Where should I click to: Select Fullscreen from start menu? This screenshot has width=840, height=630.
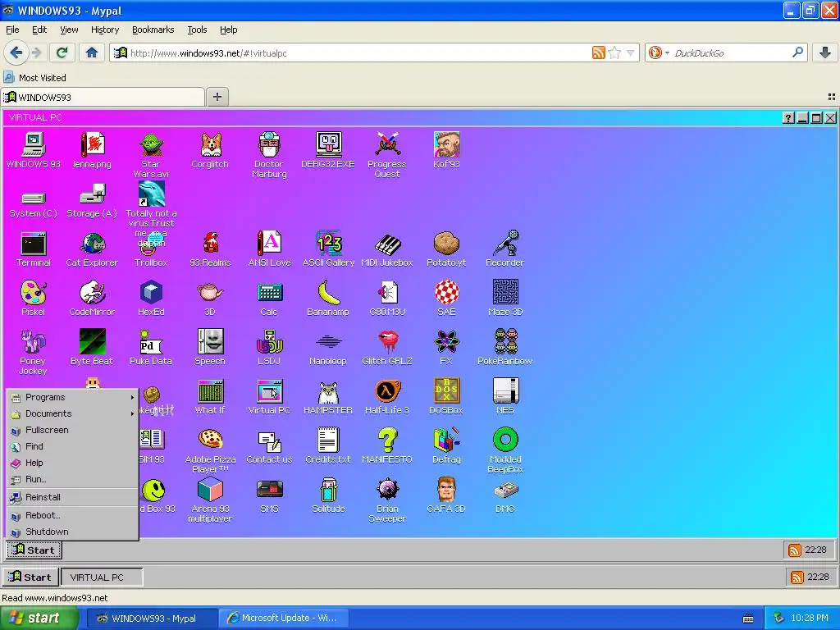point(73,430)
